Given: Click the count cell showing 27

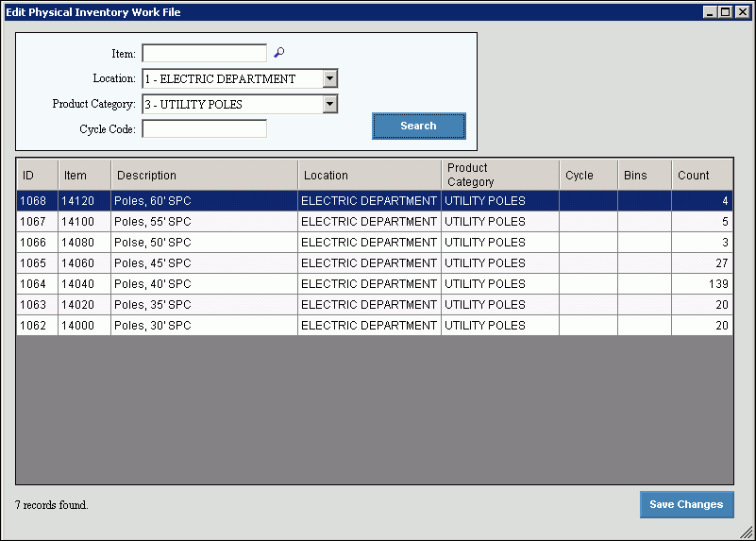Looking at the screenshot, I should click(x=702, y=263).
